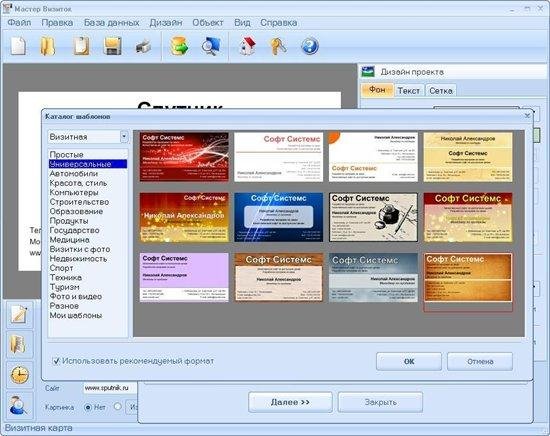Expand the Визитная type dropdown
550x436 pixels.
(x=124, y=136)
